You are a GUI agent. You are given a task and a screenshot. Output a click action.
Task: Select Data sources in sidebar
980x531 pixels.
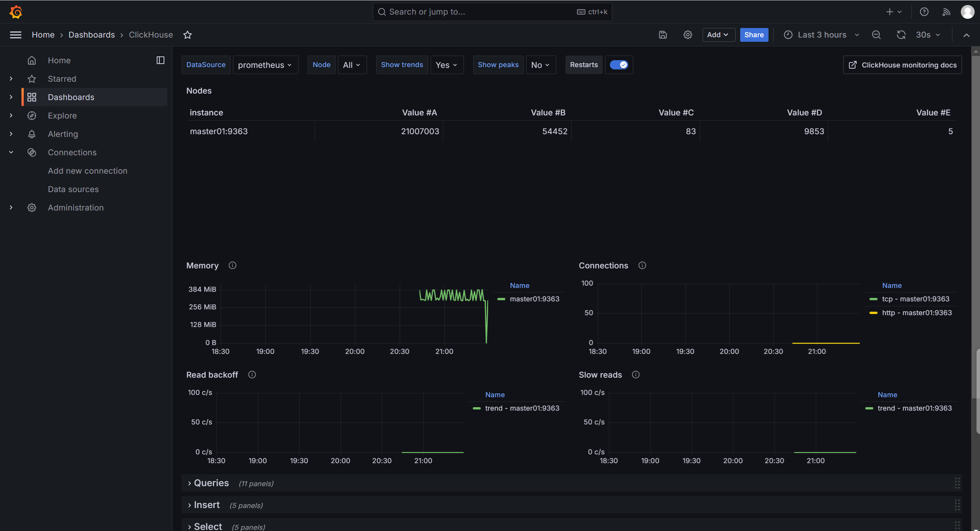tap(73, 189)
